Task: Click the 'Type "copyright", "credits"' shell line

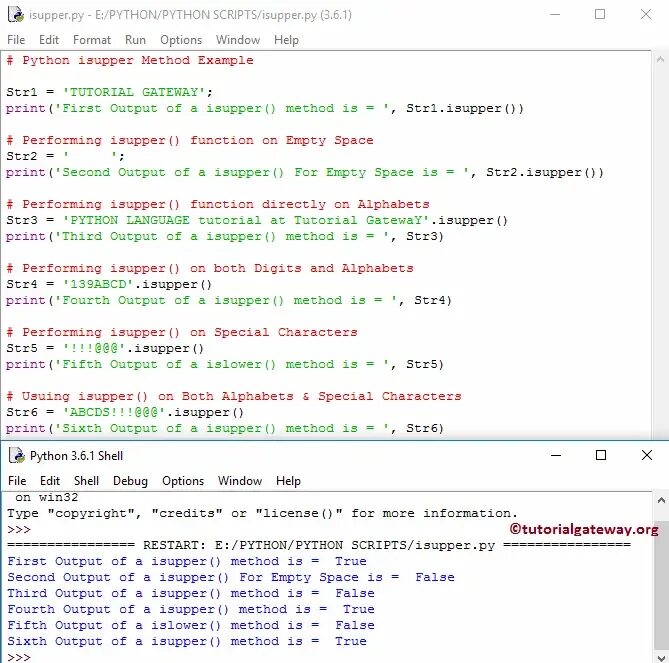Action: point(262,513)
